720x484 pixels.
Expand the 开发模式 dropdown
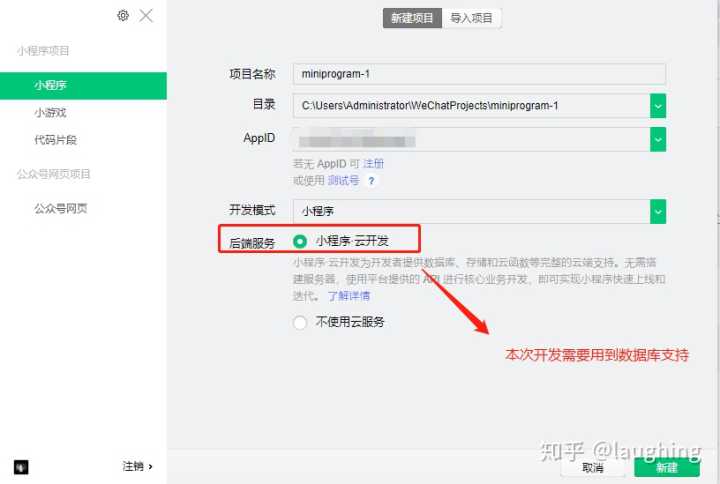tap(657, 211)
